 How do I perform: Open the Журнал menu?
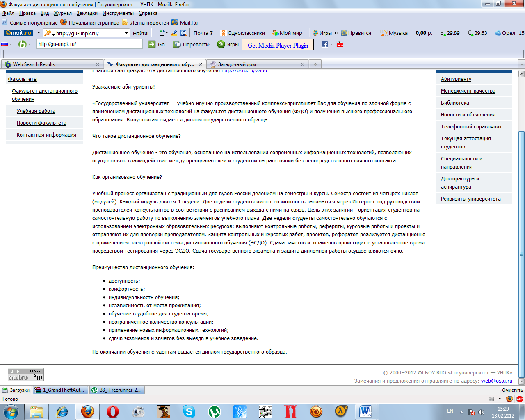point(63,13)
